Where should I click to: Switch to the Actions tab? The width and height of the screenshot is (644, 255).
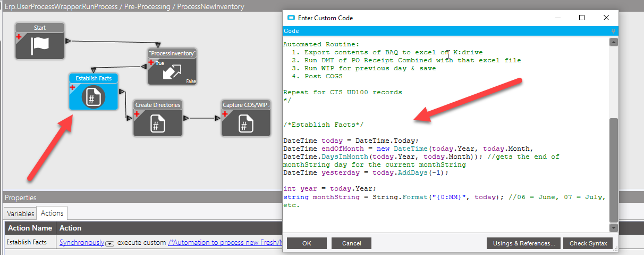[x=52, y=213]
